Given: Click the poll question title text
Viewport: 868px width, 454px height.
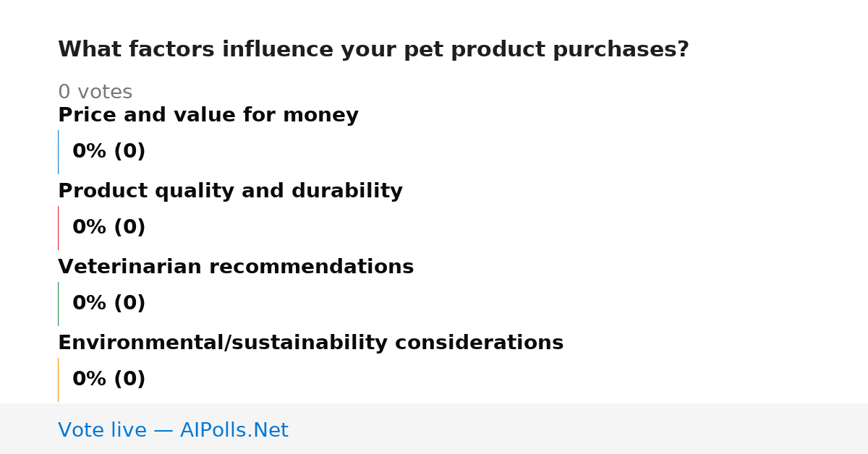Looking at the screenshot, I should click(x=373, y=50).
